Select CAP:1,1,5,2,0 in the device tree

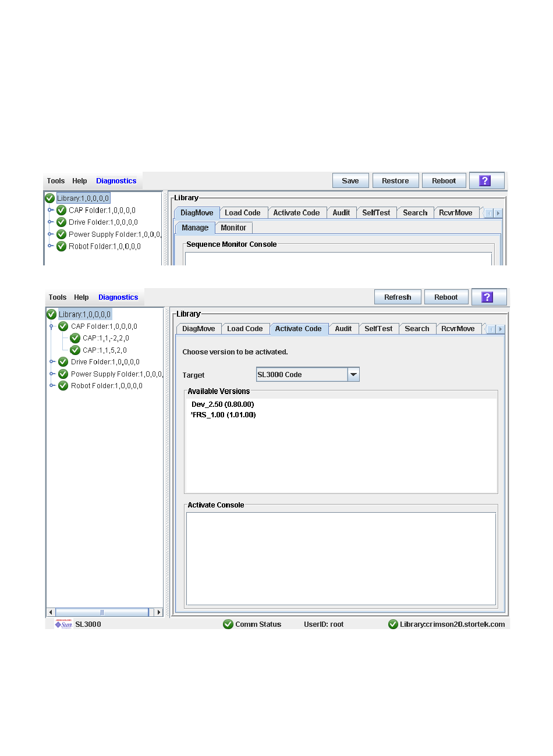coord(105,350)
